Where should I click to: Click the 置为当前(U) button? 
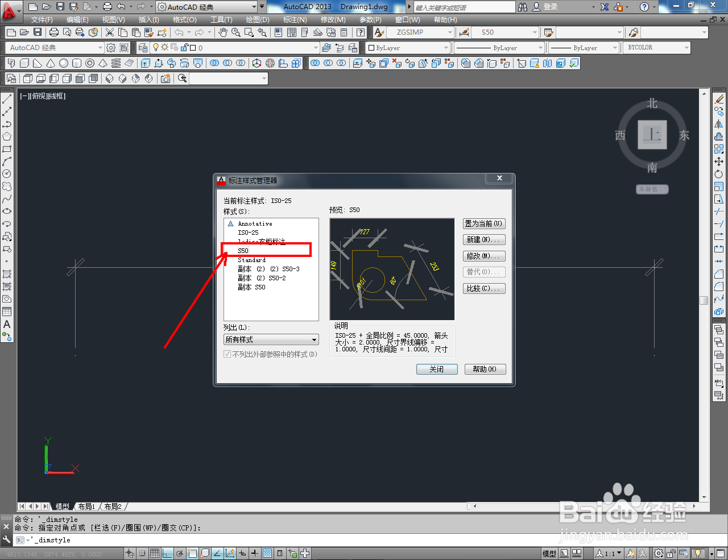484,224
